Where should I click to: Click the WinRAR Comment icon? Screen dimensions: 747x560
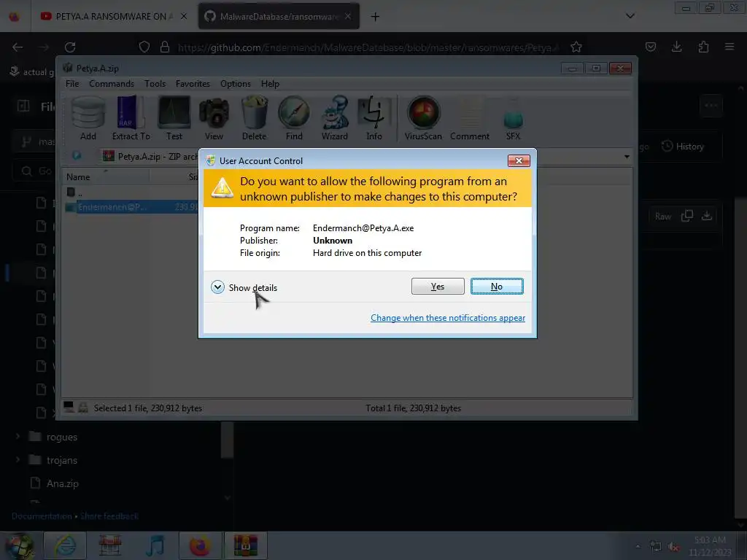pyautogui.click(x=470, y=119)
